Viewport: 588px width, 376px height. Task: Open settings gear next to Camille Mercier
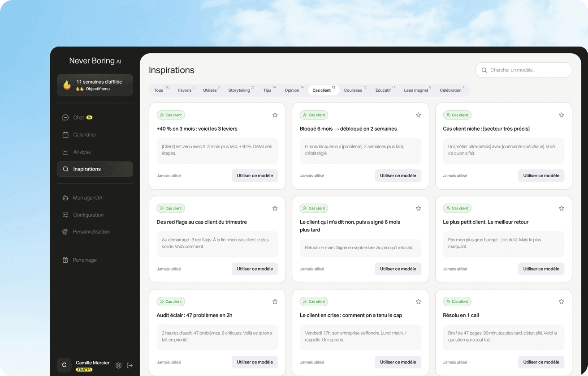click(x=118, y=365)
